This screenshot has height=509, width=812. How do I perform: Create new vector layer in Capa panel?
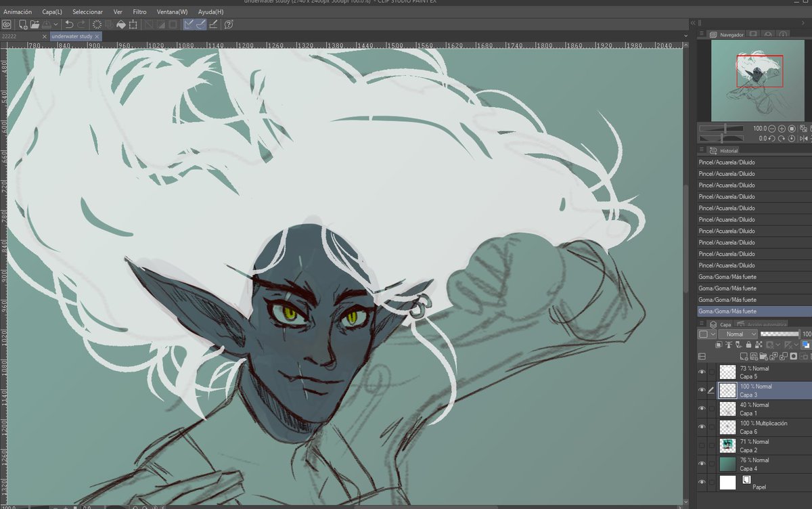coord(754,357)
